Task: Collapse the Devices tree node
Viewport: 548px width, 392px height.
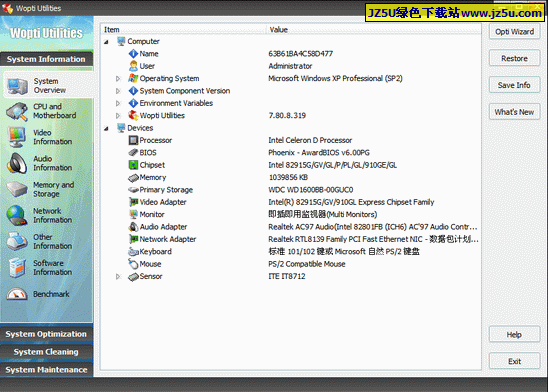Action: [106, 128]
